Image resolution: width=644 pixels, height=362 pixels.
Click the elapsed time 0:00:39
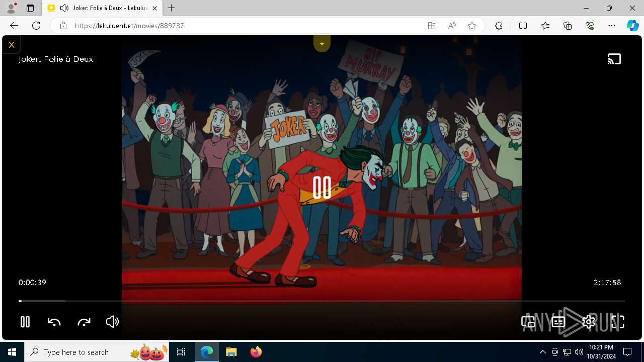pos(32,283)
